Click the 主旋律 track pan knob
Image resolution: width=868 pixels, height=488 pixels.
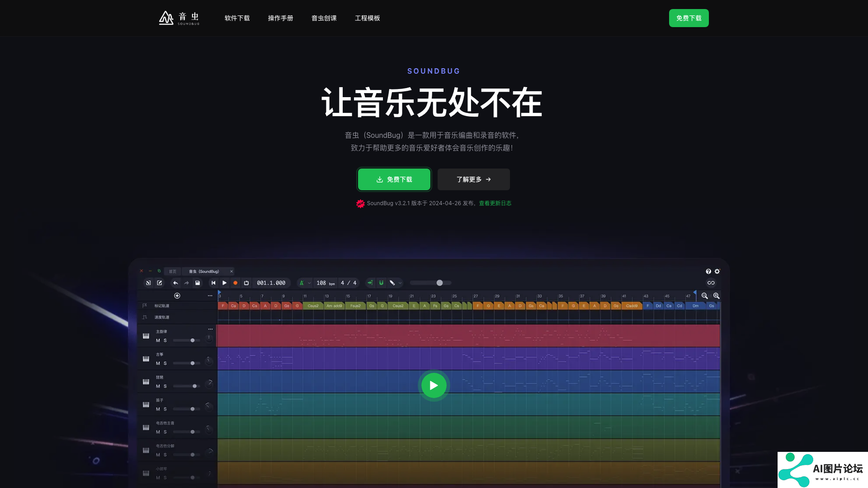209,338
